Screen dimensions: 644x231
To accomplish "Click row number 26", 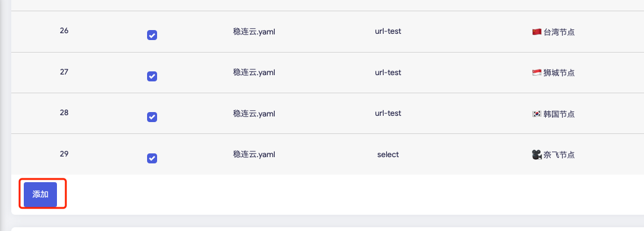I will 64,31.
